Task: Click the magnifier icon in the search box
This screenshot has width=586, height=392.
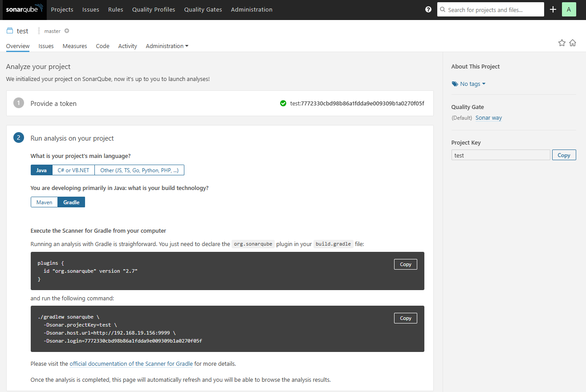Action: coord(443,9)
